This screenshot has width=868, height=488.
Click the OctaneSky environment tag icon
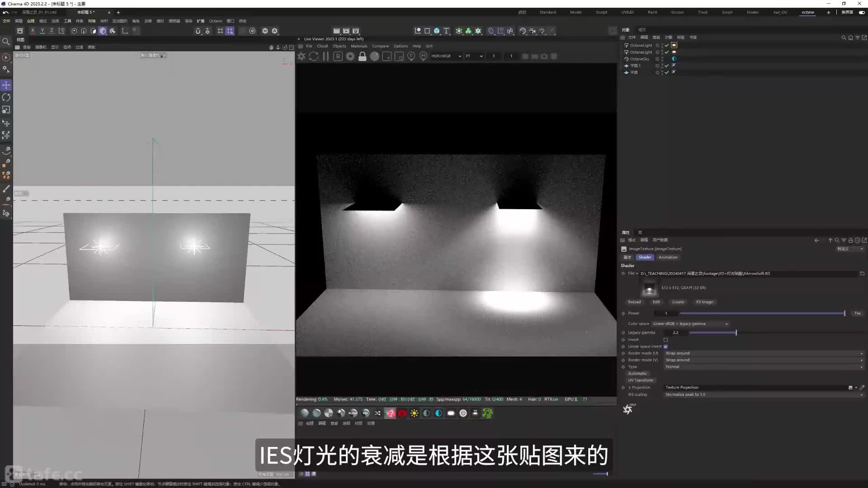(x=674, y=59)
